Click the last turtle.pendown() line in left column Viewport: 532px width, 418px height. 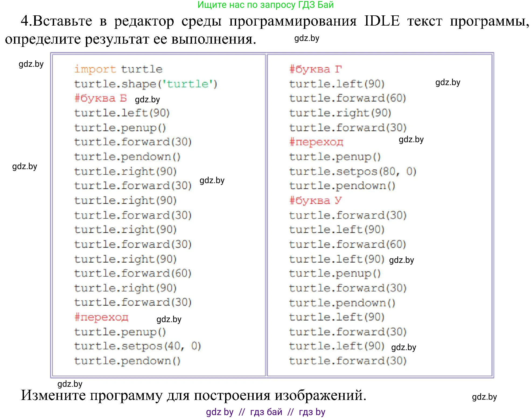[x=127, y=361]
